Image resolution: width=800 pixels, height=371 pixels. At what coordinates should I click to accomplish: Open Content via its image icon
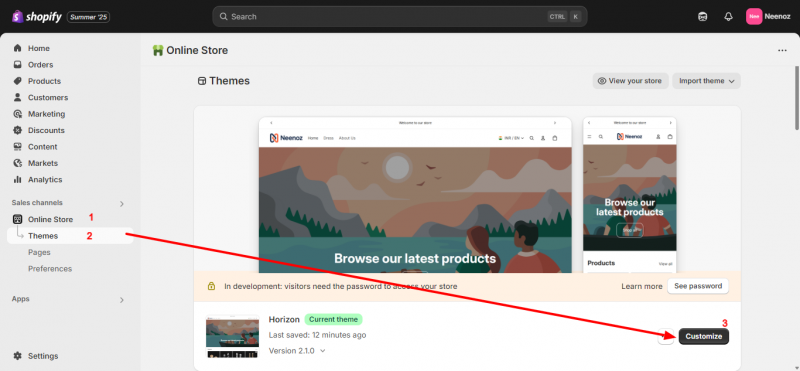pyautogui.click(x=18, y=146)
